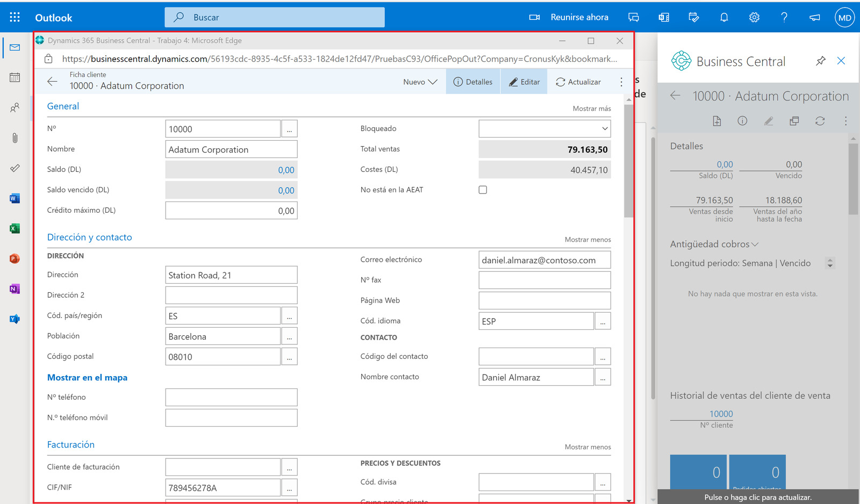Open the Saldo (DL) 0,00 drilldown value
860x504 pixels.
[286, 170]
